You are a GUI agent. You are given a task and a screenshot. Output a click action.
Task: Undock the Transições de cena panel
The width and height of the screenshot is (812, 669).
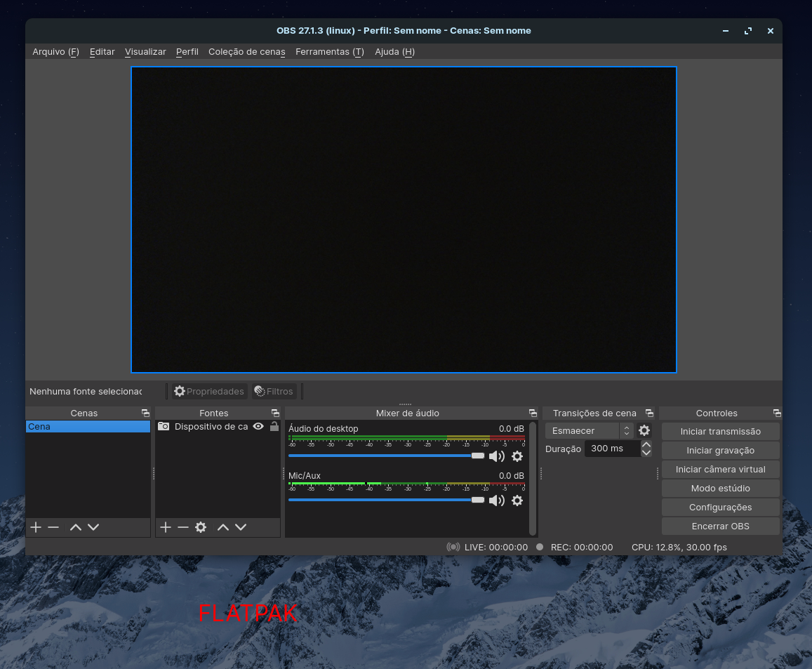point(649,413)
